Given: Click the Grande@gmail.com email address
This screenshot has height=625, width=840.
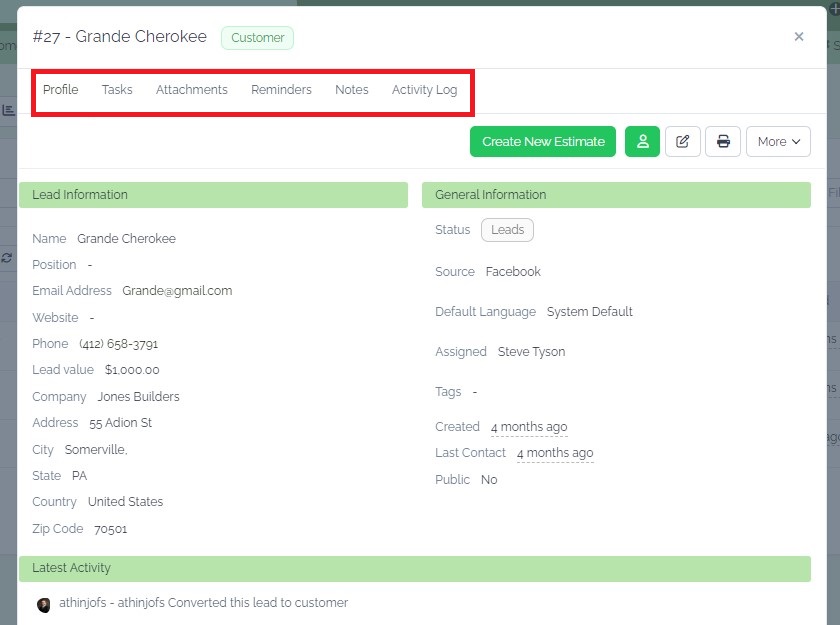Looking at the screenshot, I should (x=177, y=291).
